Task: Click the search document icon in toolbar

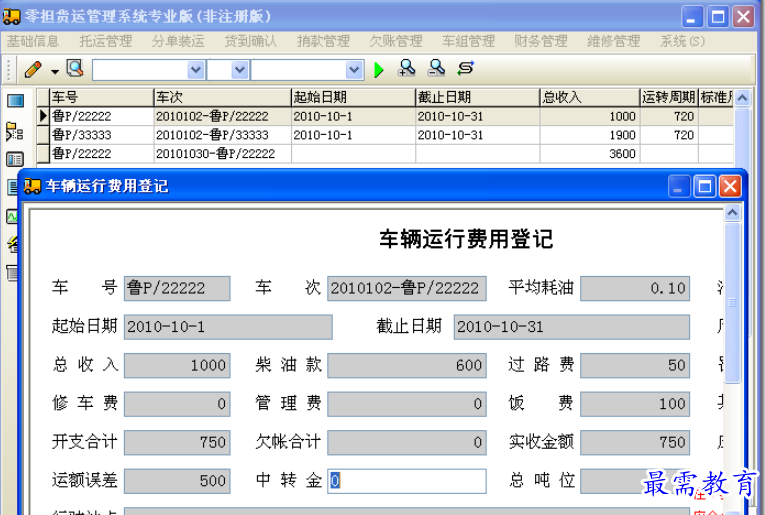Action: (75, 69)
